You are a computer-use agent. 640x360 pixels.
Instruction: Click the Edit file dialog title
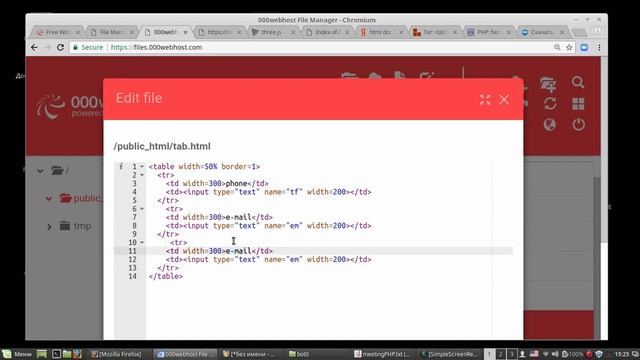click(x=139, y=98)
